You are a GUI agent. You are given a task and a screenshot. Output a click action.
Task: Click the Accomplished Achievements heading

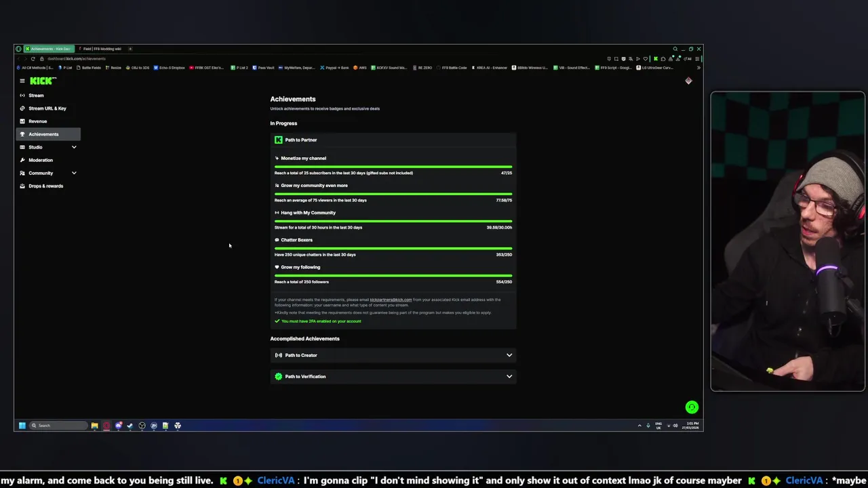coord(304,339)
